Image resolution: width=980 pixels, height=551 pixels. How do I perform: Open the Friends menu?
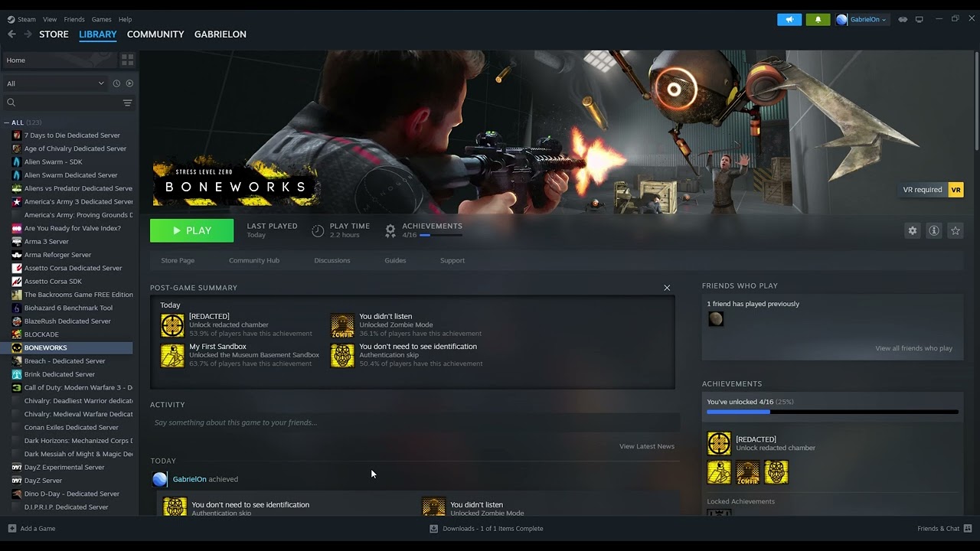coord(74,19)
